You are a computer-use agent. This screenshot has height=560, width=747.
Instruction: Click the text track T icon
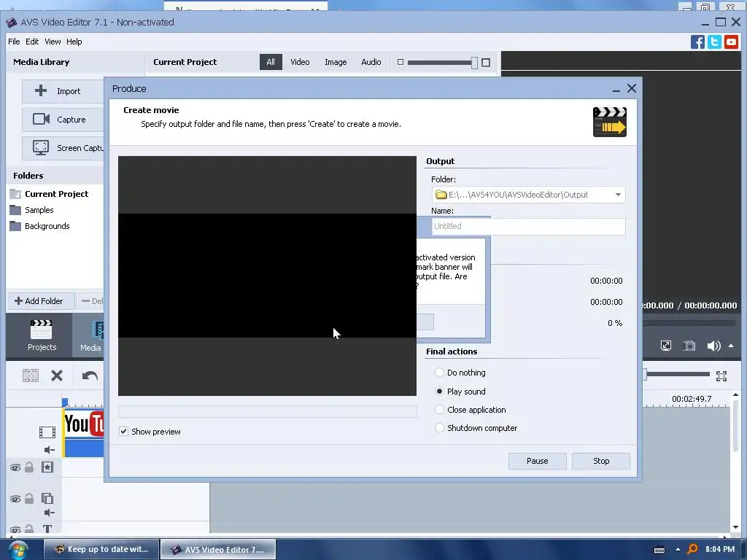click(x=47, y=529)
